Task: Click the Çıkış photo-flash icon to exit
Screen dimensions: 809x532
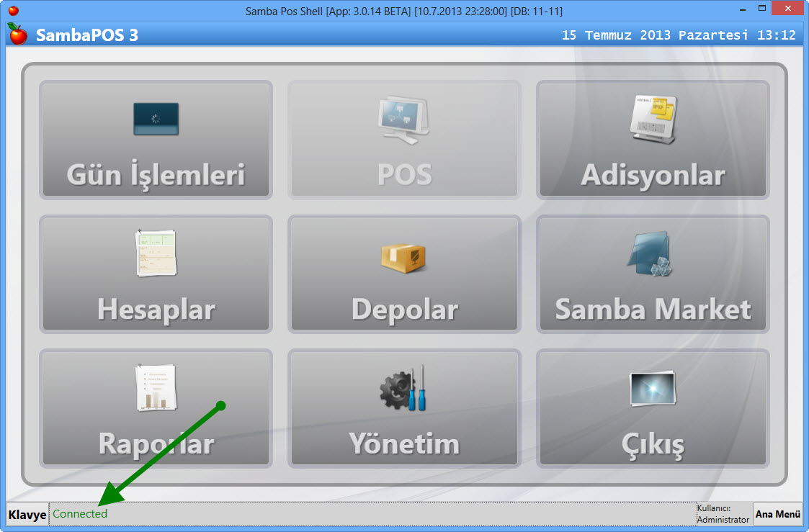Action: tap(653, 389)
